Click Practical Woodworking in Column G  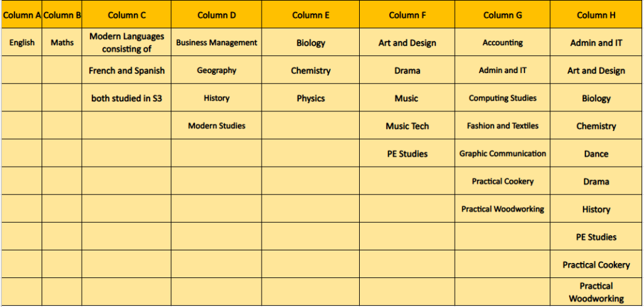click(x=502, y=209)
